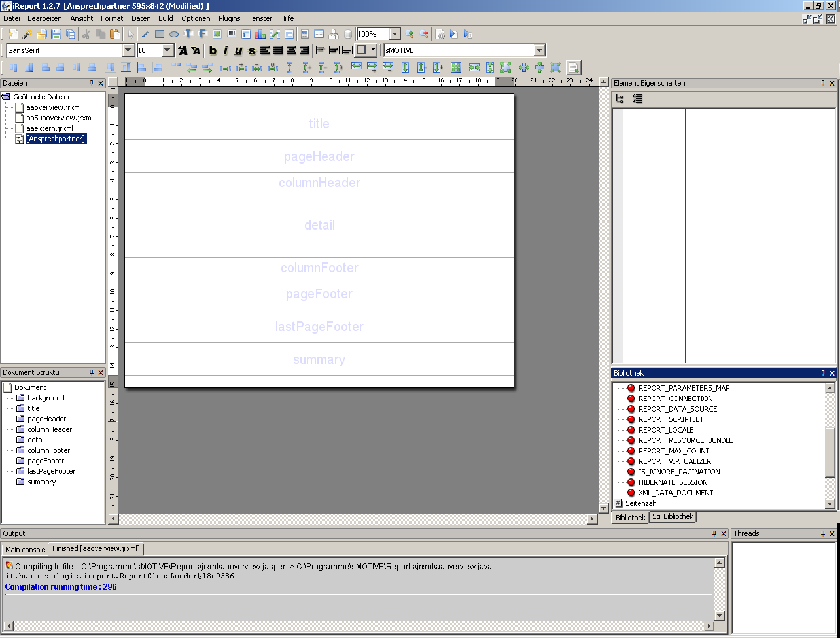
Task: Select HIBERNATE_SESSION in Bibliothek
Action: tap(673, 482)
